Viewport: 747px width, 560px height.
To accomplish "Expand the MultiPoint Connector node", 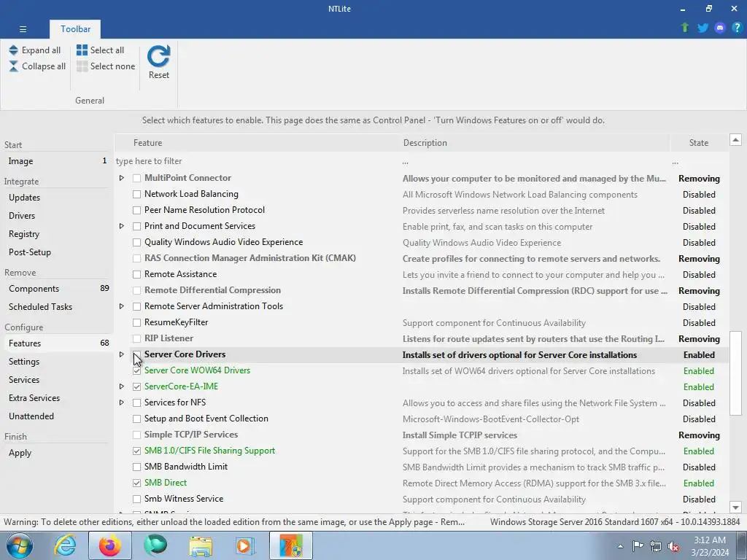I will click(x=122, y=178).
